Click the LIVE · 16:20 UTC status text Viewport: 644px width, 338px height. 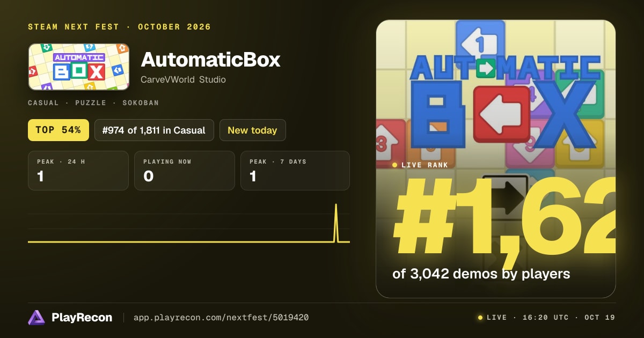[x=528, y=318]
